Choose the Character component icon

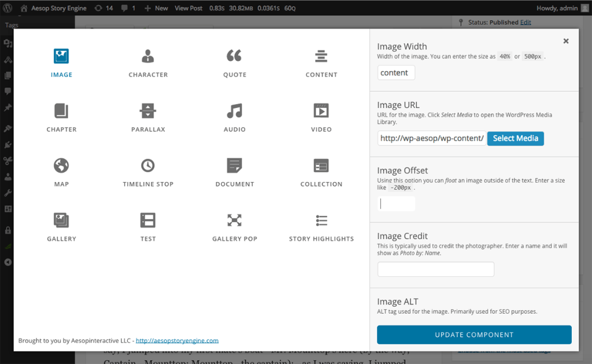click(148, 56)
